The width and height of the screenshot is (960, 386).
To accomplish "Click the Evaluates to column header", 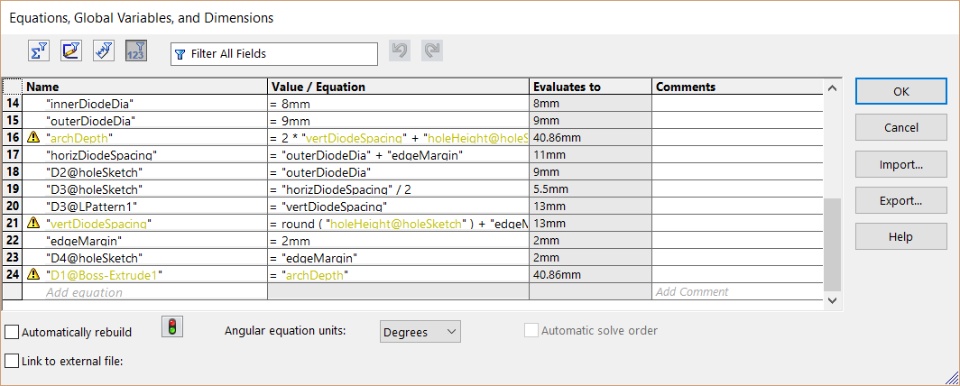I will click(590, 87).
